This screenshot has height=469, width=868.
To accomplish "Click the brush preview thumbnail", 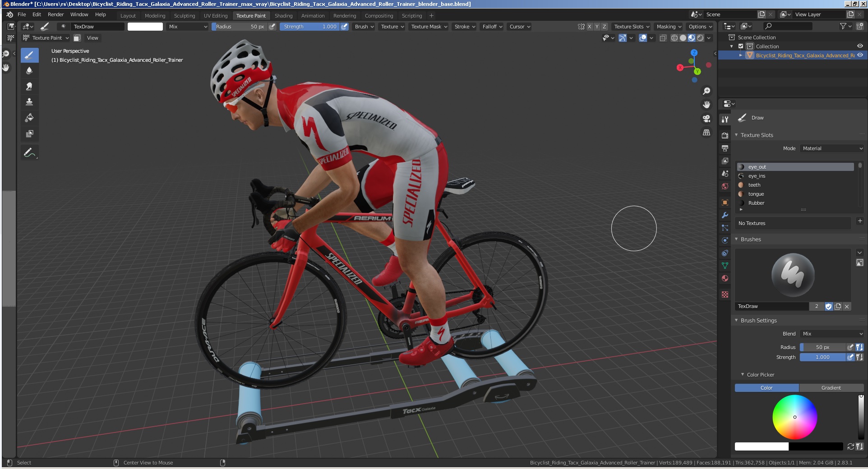I will tap(793, 275).
